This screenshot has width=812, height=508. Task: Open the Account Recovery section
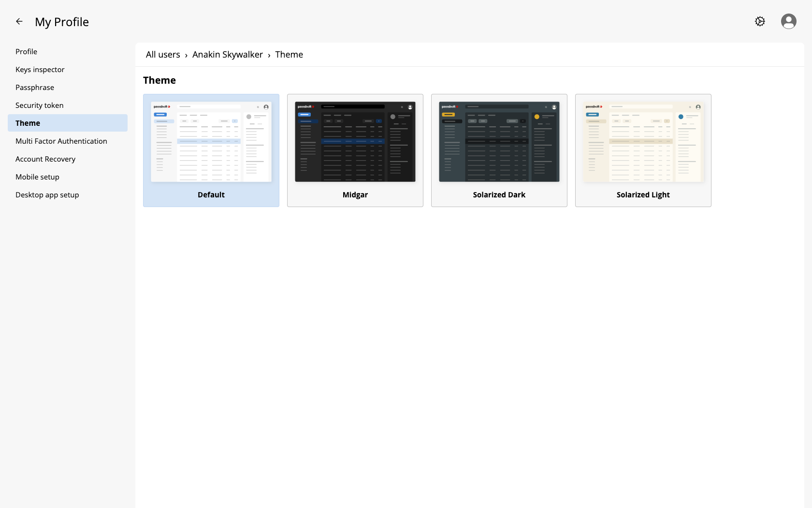[x=68, y=159]
